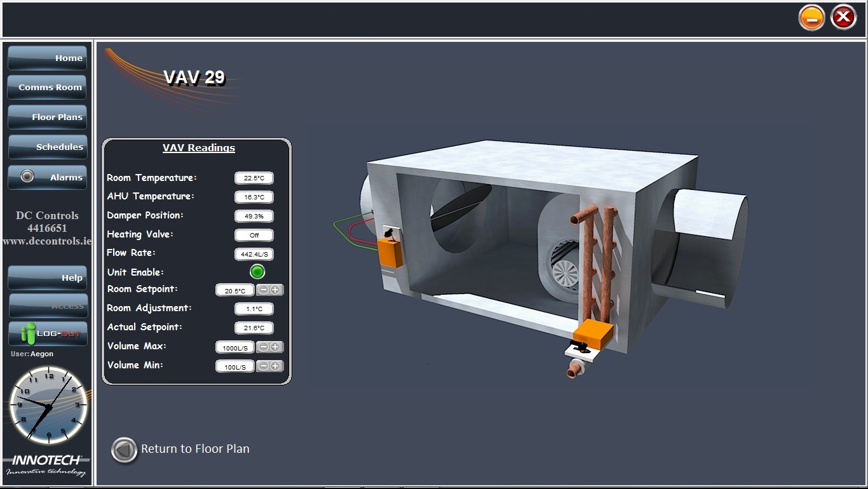868x489 pixels.
Task: Increase Volume Max with plus button
Action: coord(275,347)
